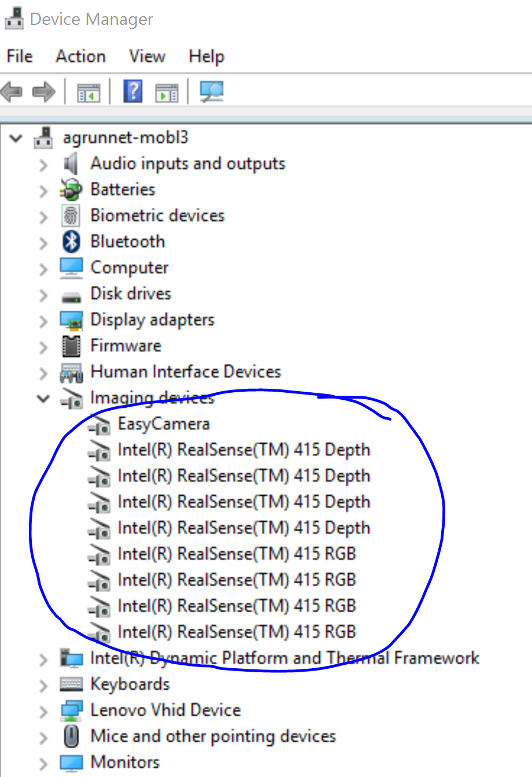The image size is (532, 777).
Task: Select the first RealSense 415 RGB device
Action: pyautogui.click(x=237, y=554)
